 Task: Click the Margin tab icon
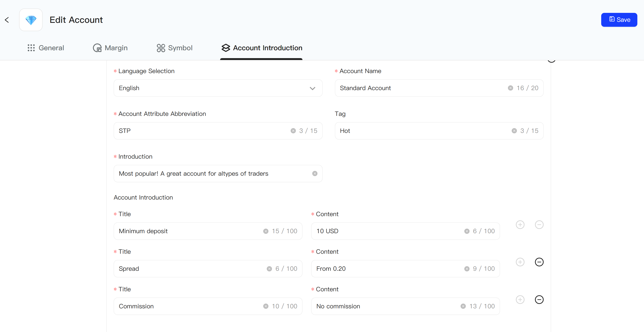tap(97, 48)
